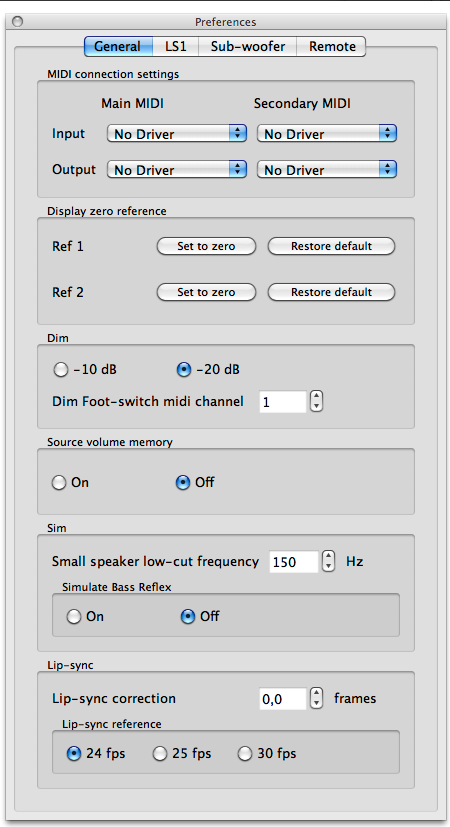Enable Simulate Bass Reflex On option
450x827 pixels.
[x=74, y=616]
